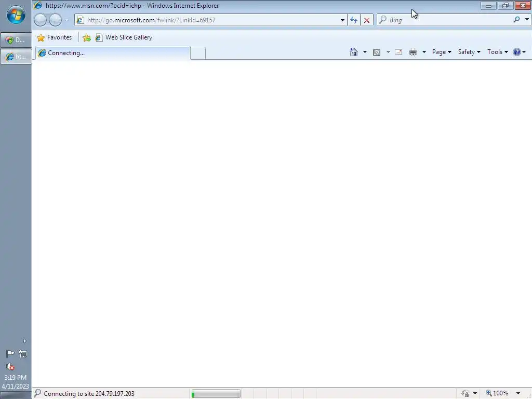Viewport: 532px width, 399px height.
Task: Open the Web Slice Gallery link
Action: pos(124,37)
